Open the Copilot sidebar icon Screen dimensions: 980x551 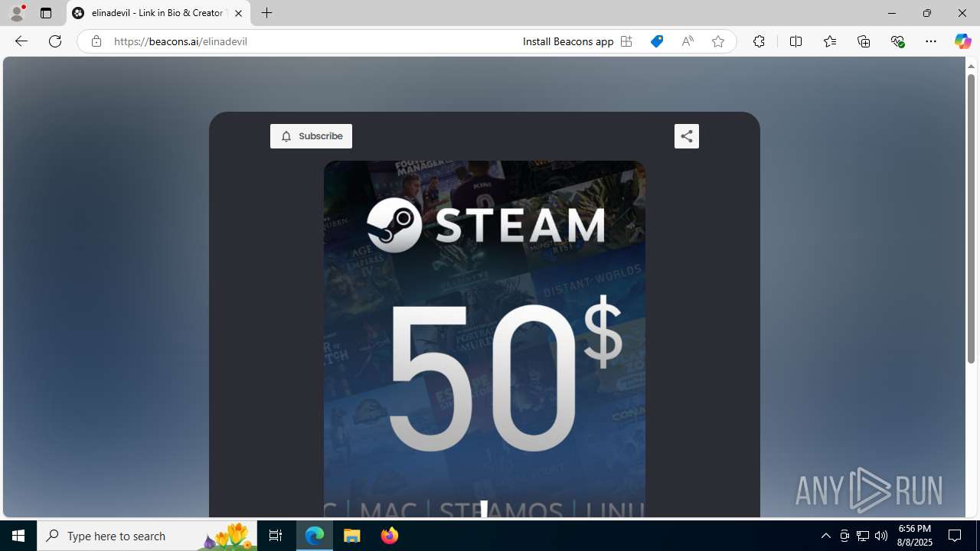pos(962,41)
